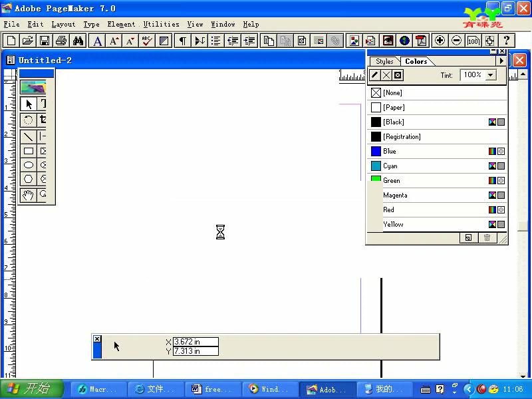Open the Element menu
Viewport: 532px width, 399px height.
(121, 24)
